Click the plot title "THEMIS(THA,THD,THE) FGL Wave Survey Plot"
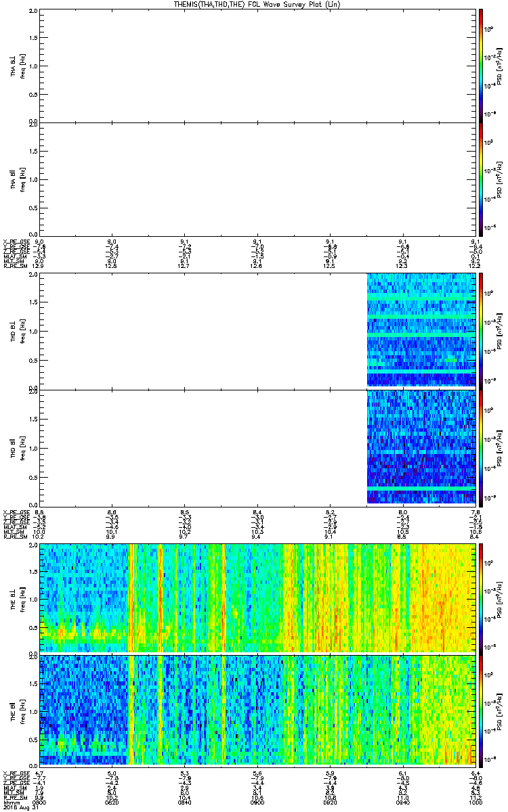The width and height of the screenshot is (508, 812). pos(257,4)
